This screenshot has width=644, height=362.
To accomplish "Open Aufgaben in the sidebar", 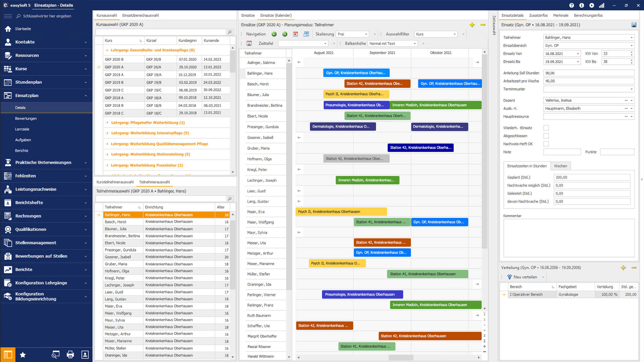I will point(23,140).
